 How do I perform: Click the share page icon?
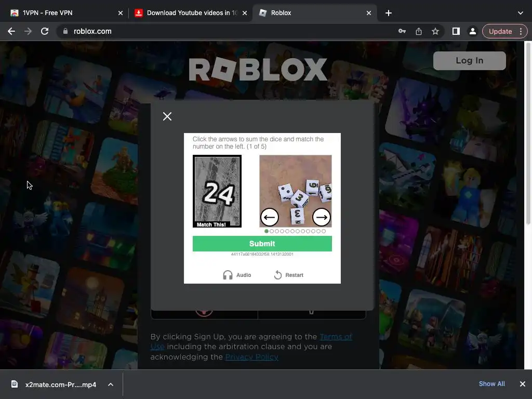point(419,31)
